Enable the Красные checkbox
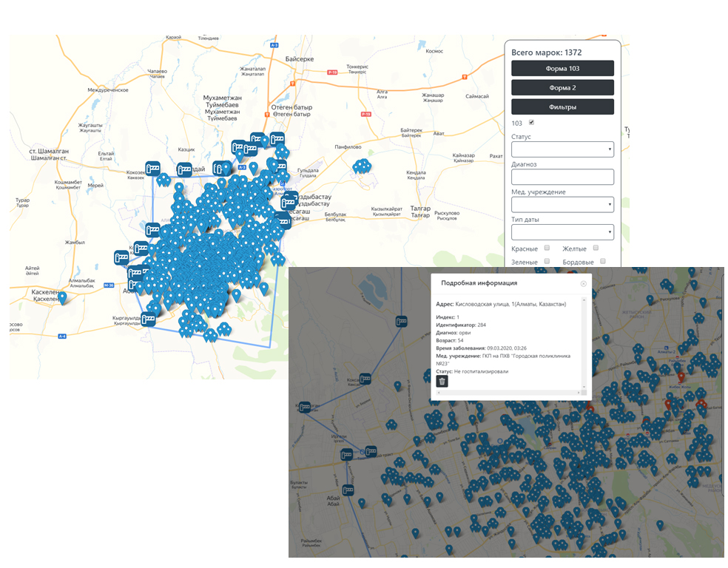The image size is (728, 568). 547,248
